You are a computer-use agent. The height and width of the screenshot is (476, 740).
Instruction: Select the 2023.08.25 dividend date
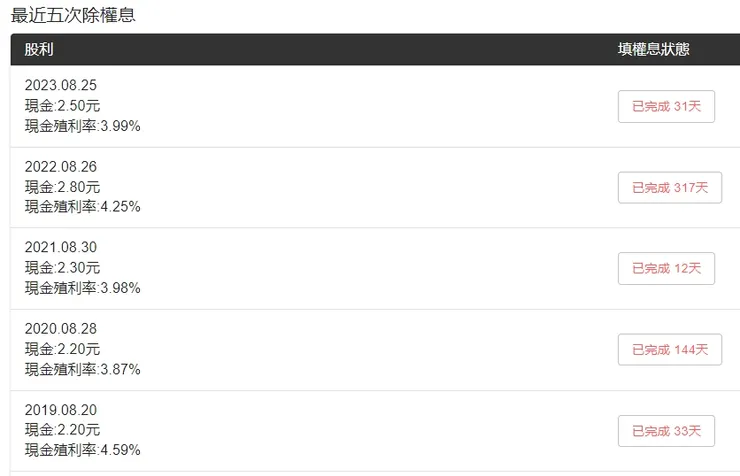(x=61, y=86)
